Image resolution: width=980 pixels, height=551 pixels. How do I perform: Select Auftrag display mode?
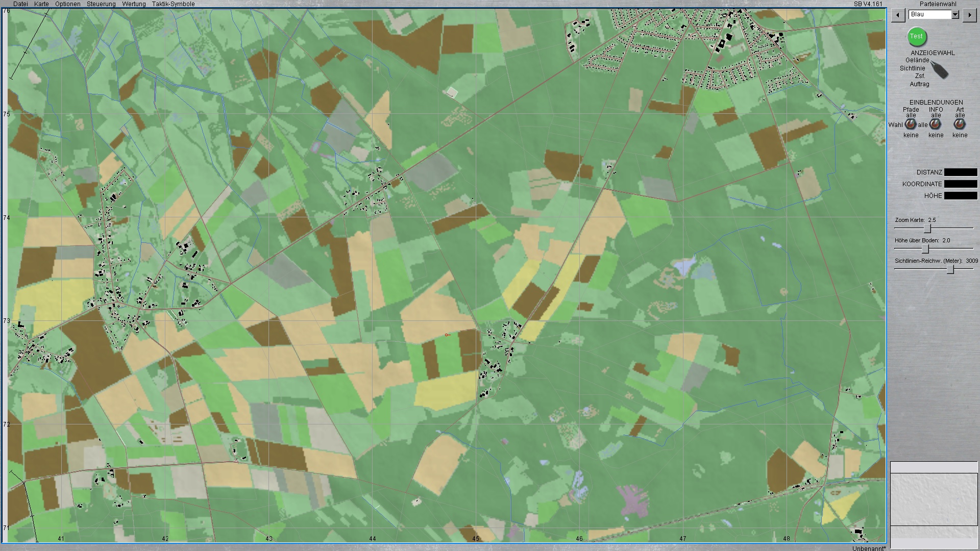point(919,84)
